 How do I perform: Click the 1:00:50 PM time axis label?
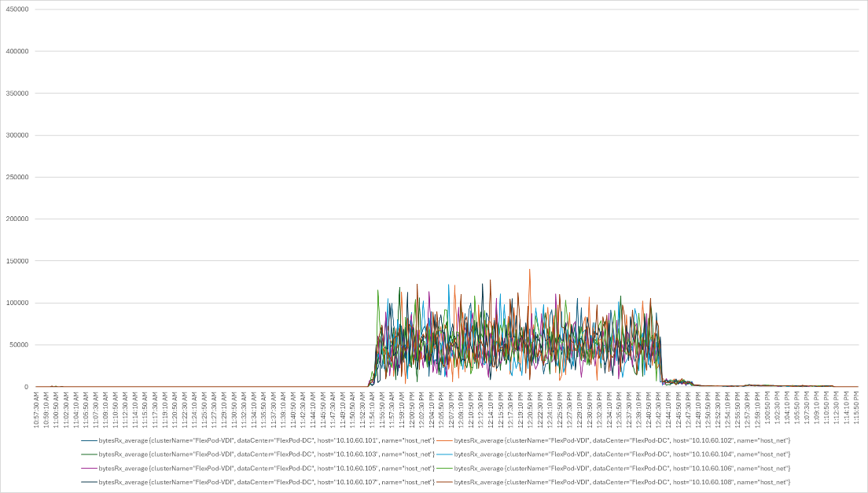(x=768, y=410)
